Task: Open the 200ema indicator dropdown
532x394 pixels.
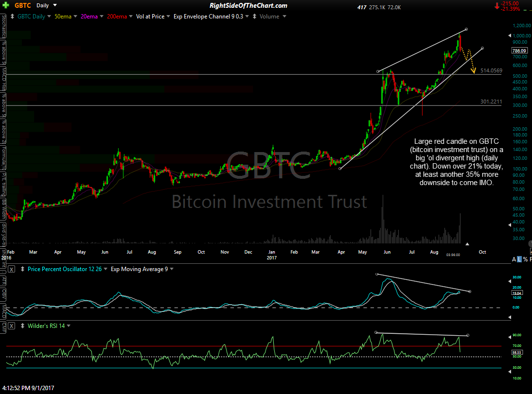Action: [x=130, y=17]
